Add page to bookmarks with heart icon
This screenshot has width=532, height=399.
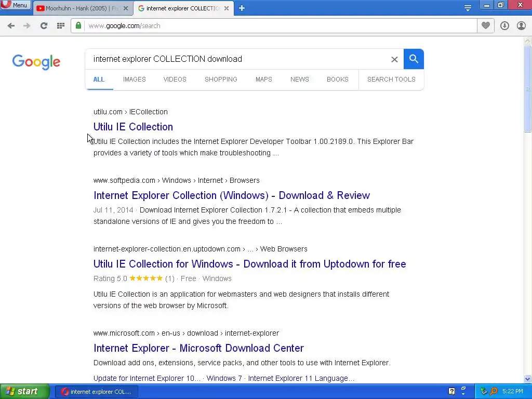click(x=486, y=25)
